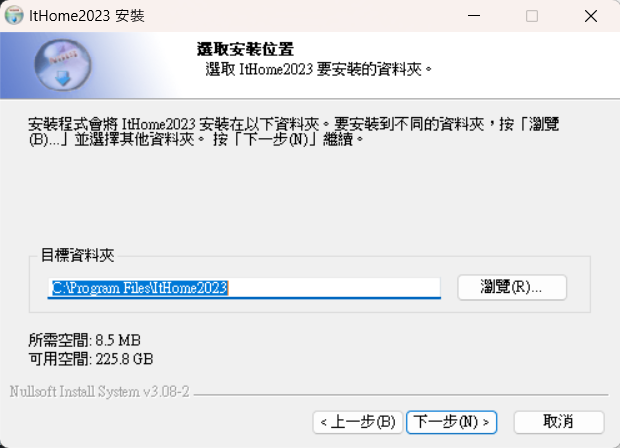Abort setup using the 取消 button
Image resolution: width=620 pixels, height=448 pixels.
[x=559, y=422]
